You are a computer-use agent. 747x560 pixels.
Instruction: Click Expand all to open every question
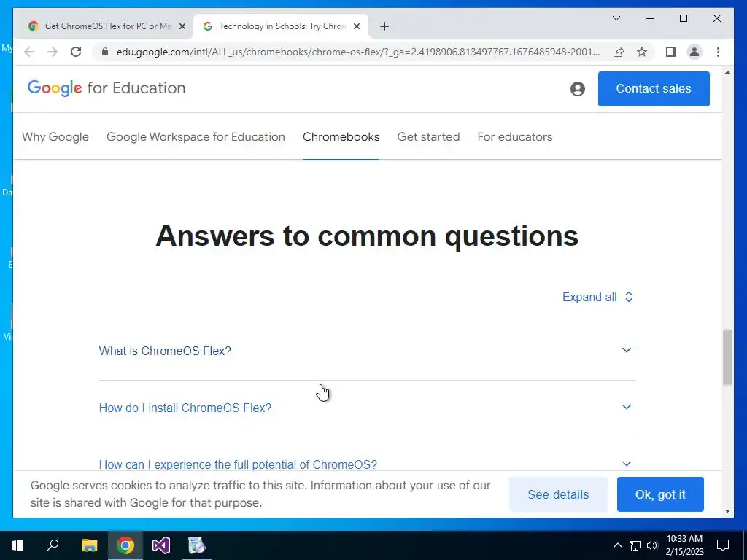597,297
